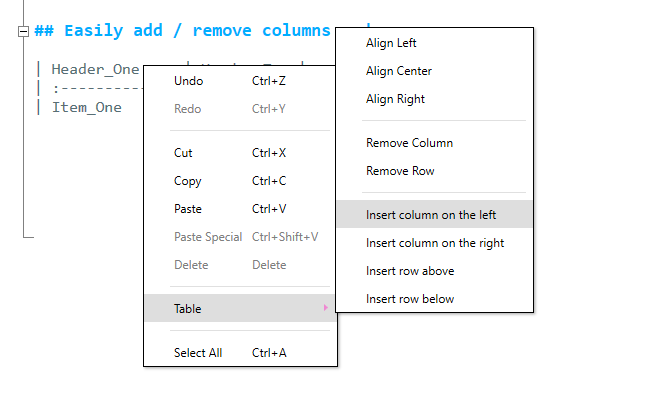Apply Align Left to column
657x394 pixels.
435,43
